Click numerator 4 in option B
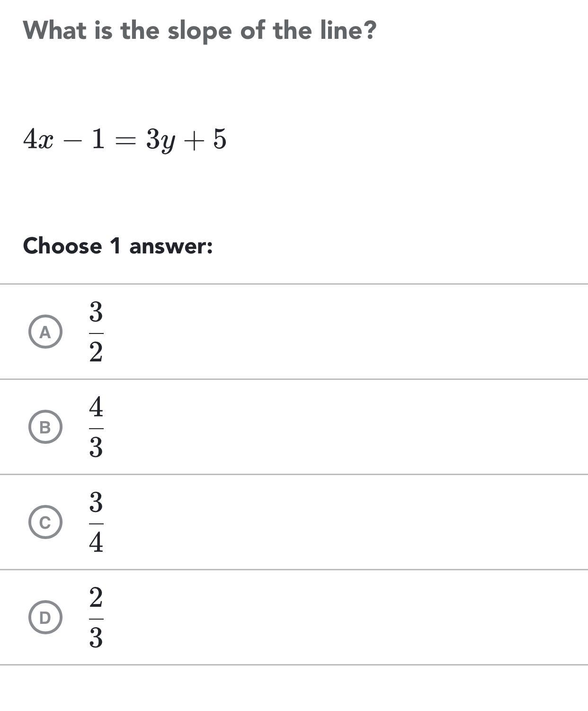588x711 pixels. (x=96, y=407)
